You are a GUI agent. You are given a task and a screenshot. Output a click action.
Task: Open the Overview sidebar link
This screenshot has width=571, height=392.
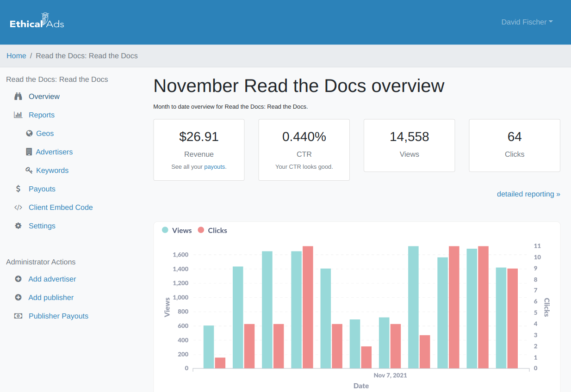pos(44,97)
